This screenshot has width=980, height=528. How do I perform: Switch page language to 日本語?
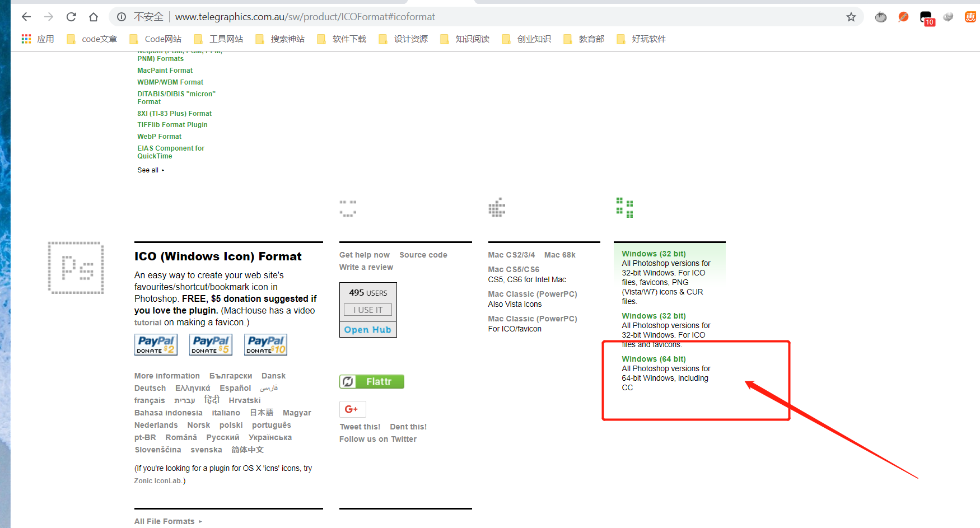click(x=262, y=413)
